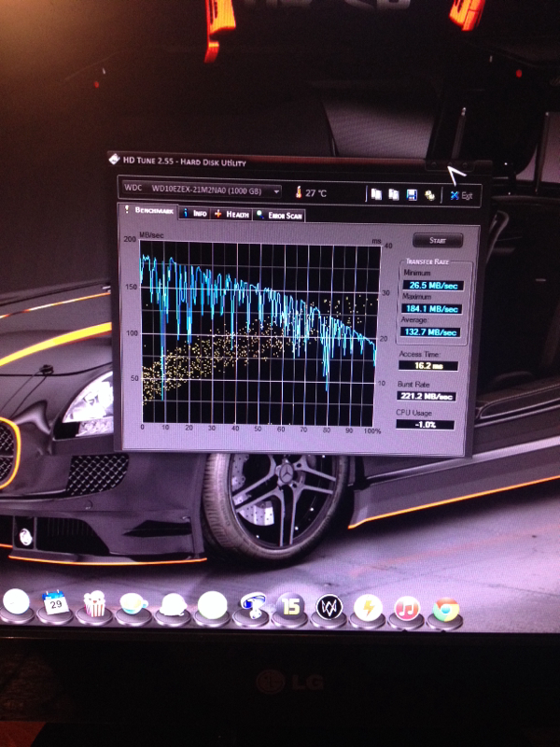560x747 pixels.
Task: Click the copy screenshot to clipboard icon
Action: click(393, 194)
